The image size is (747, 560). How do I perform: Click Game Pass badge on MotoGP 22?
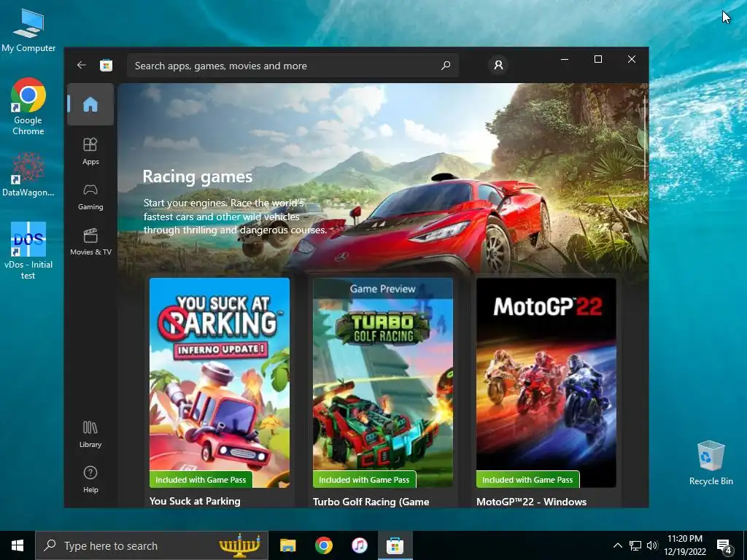pyautogui.click(x=527, y=480)
